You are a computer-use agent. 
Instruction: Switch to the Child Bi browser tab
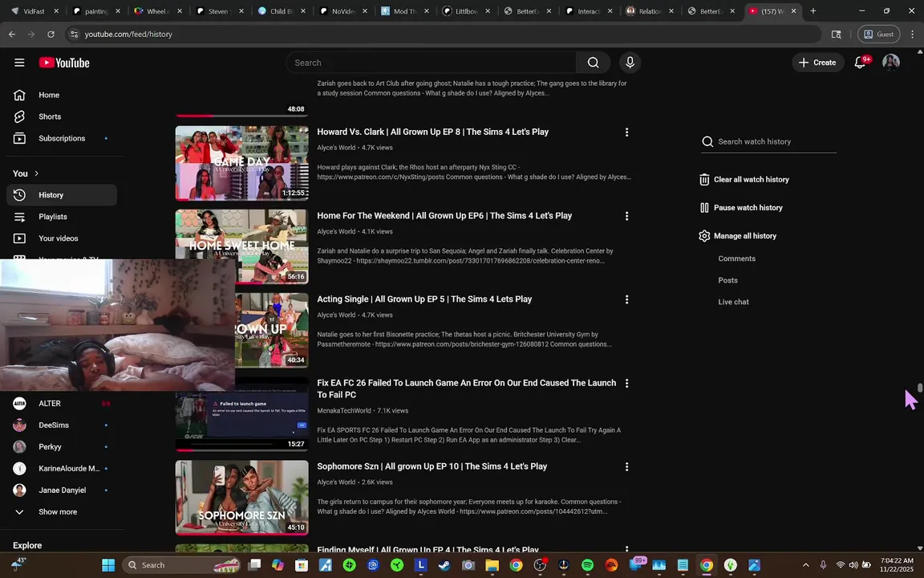click(x=282, y=11)
